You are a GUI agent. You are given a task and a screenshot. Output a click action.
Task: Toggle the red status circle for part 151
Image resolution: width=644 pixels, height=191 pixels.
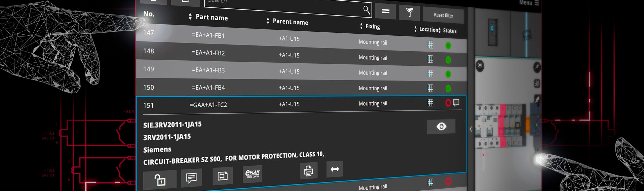(448, 103)
